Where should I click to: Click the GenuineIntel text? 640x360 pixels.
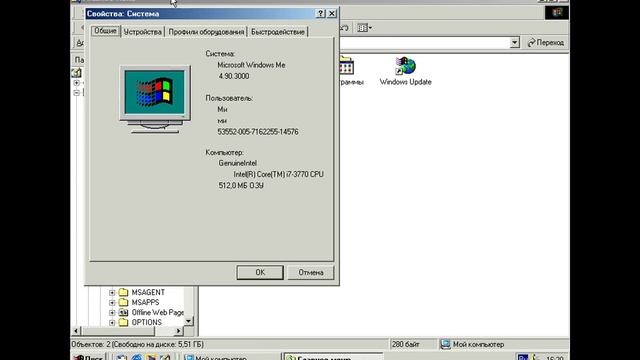[x=238, y=163]
